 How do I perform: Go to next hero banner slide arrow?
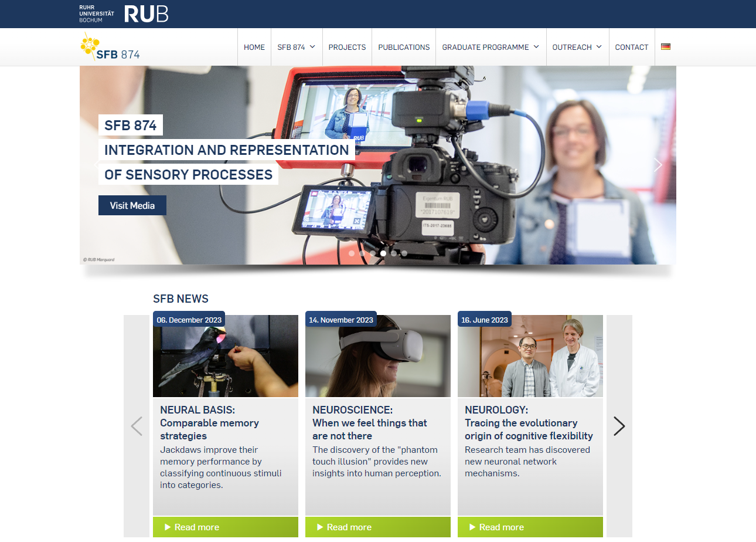coord(658,165)
